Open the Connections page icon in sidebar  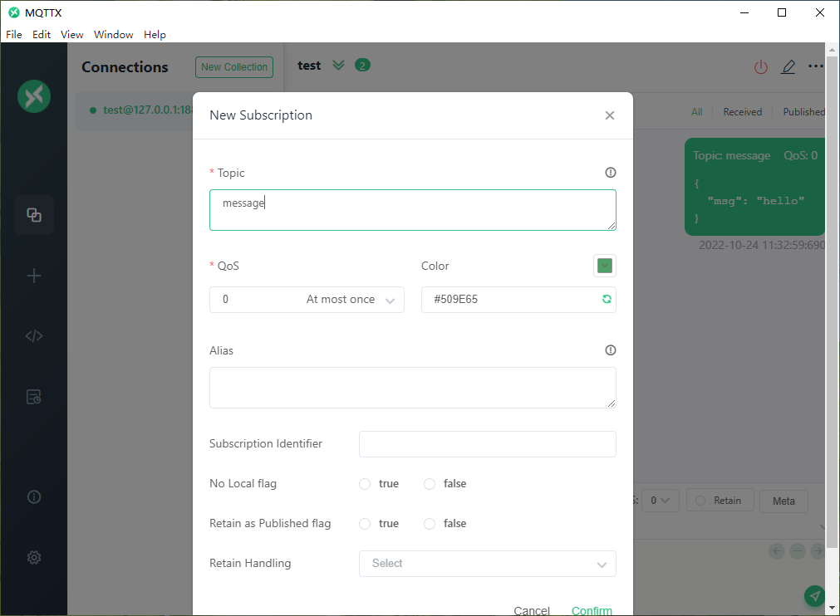(34, 215)
